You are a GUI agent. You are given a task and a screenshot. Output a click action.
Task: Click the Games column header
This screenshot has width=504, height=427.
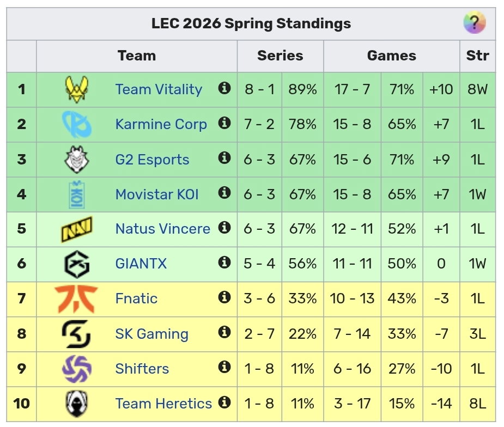click(392, 56)
